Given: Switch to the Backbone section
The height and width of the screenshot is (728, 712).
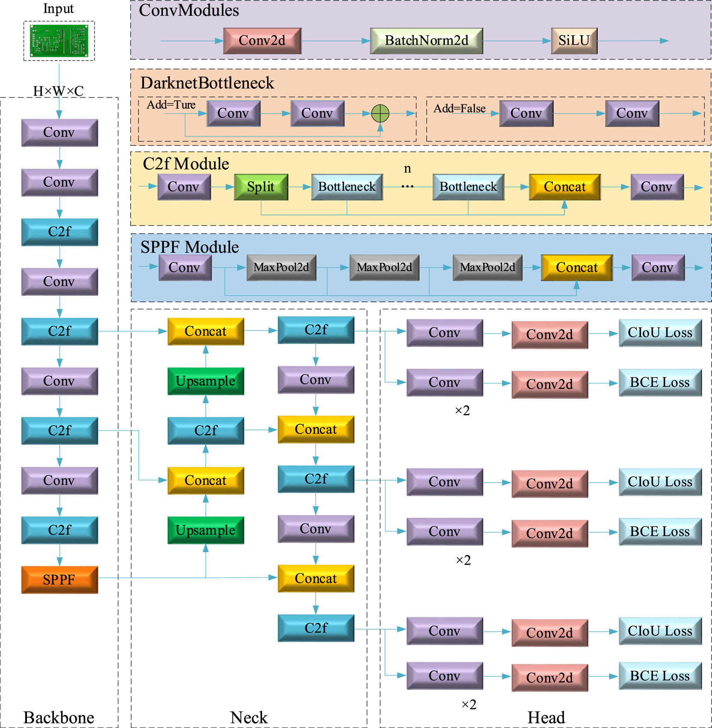Looking at the screenshot, I should [x=59, y=716].
